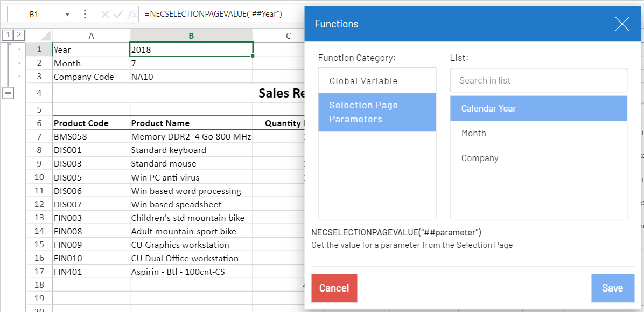Show outline level 1 rows
The width and height of the screenshot is (644, 312).
[x=7, y=36]
